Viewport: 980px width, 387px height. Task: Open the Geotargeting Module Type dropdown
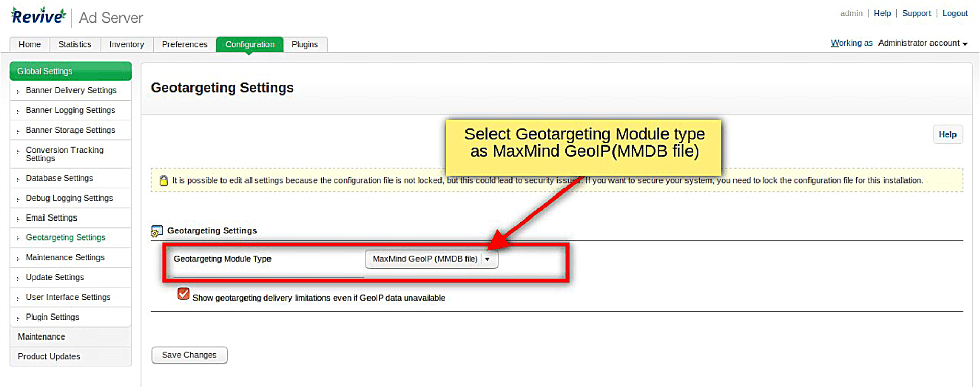click(x=431, y=259)
